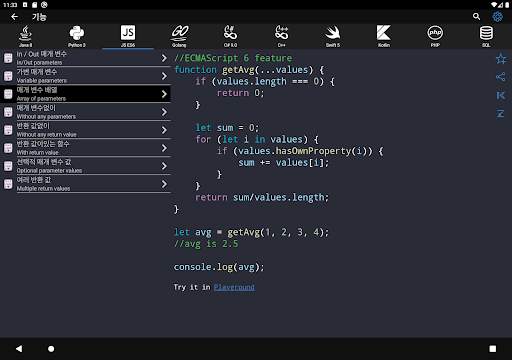This screenshot has height=360, width=512.
Task: Click the icon beside Variable parameters
Action: (8, 76)
